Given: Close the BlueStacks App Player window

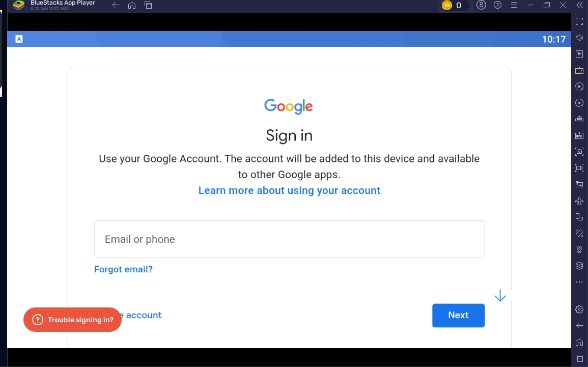Looking at the screenshot, I should pos(563,5).
